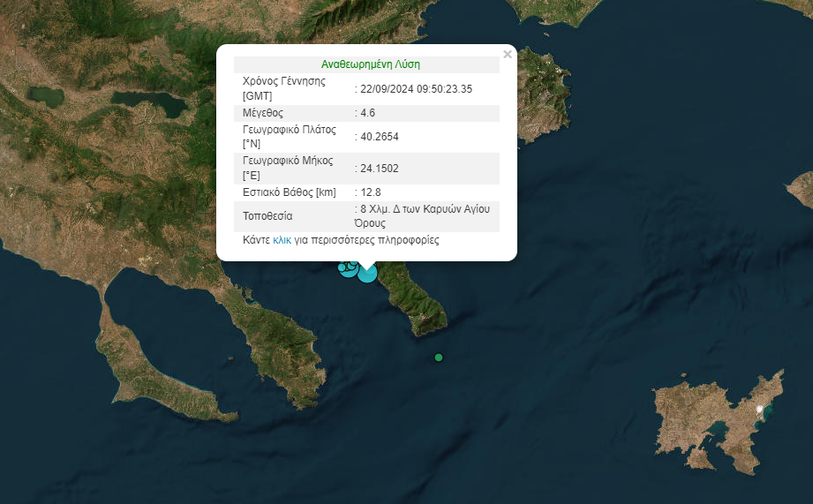813x504 pixels.
Task: Click the origin time value 22/09/2024 09:50:23.35
Action: pos(416,88)
